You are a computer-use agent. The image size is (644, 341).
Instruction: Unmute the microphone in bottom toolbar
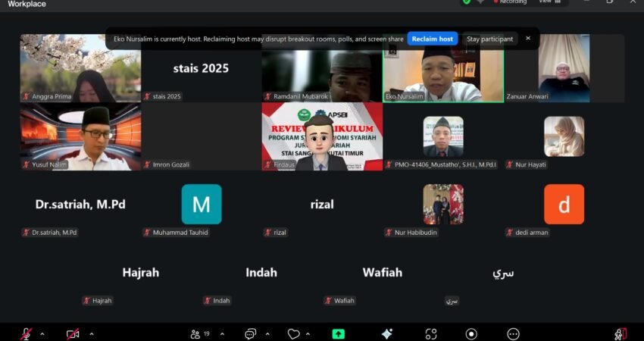point(26,333)
